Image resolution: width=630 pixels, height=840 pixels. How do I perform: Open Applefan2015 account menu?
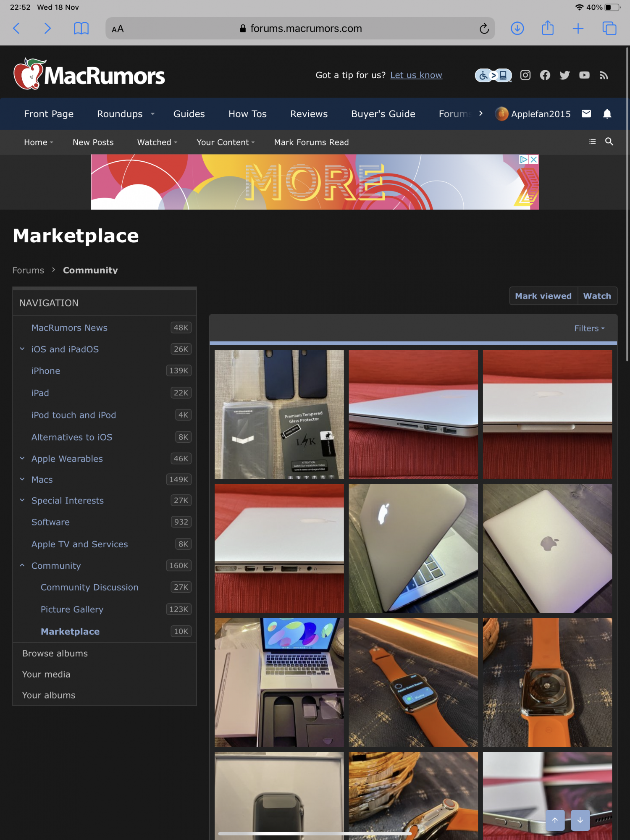coord(533,114)
